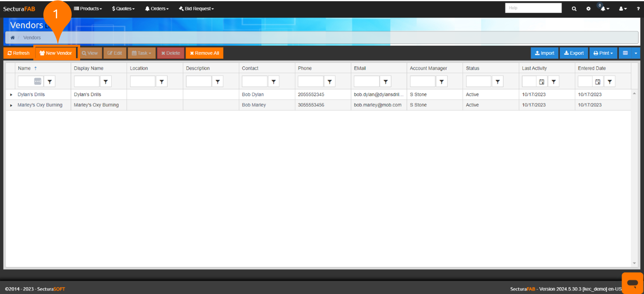Click the grid column layout icon
644x294 pixels.
click(625, 53)
